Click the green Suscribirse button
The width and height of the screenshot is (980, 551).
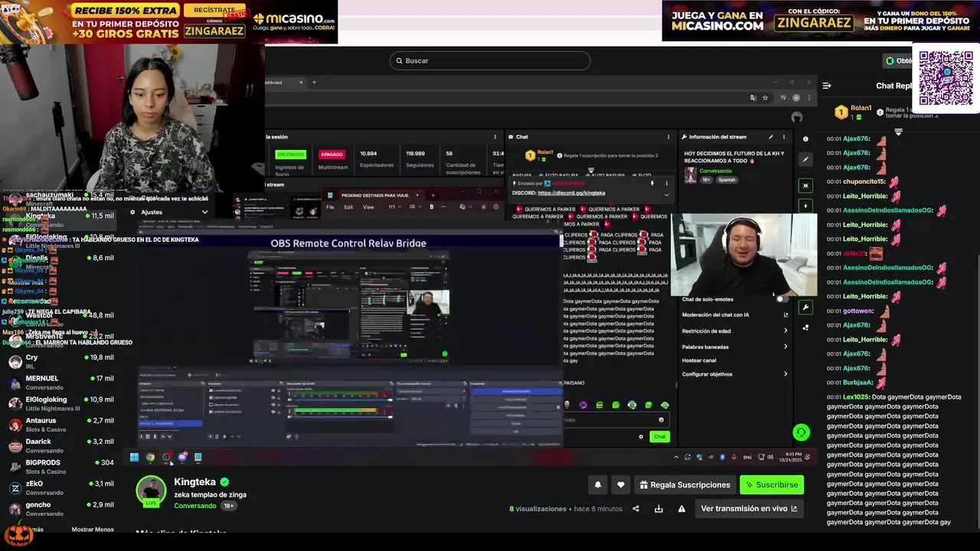point(772,484)
